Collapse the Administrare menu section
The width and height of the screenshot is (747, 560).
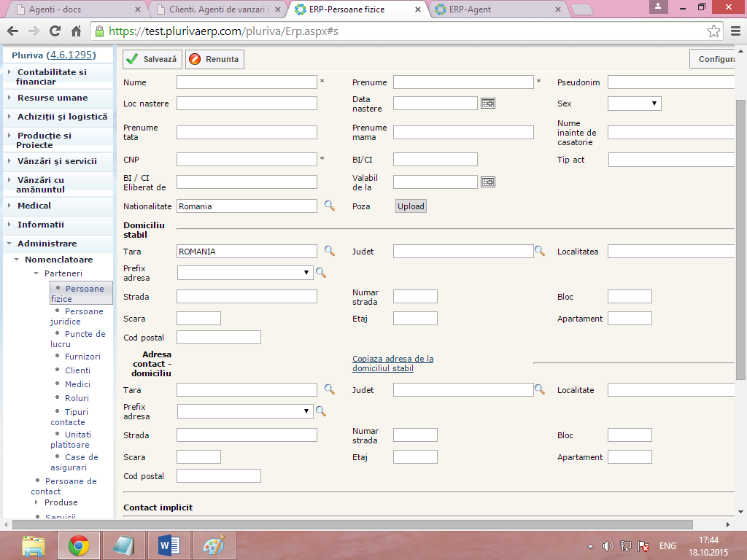(47, 244)
